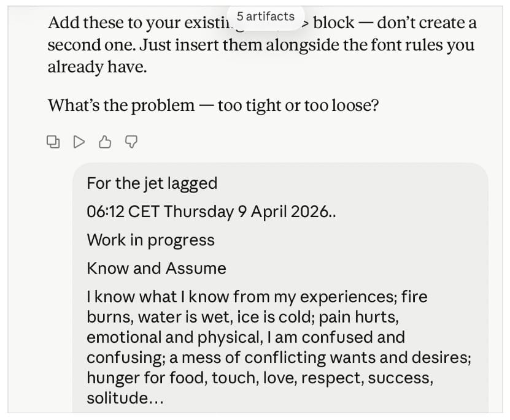Click the "For the jet lagged" line
Screen dimensions: 510x420
[152, 183]
